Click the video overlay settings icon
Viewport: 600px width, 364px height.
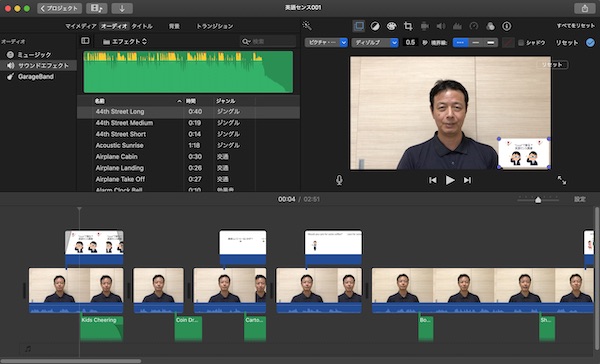point(359,26)
